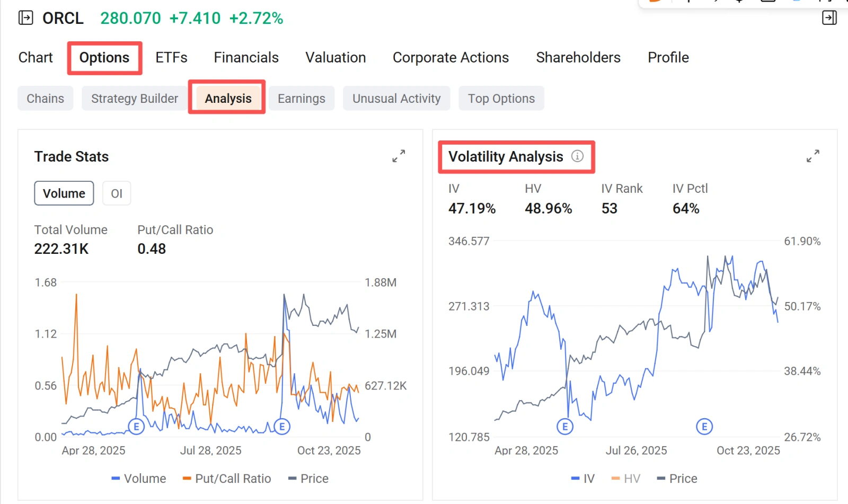
Task: Toggle IV series in volatility legend
Action: click(x=583, y=479)
